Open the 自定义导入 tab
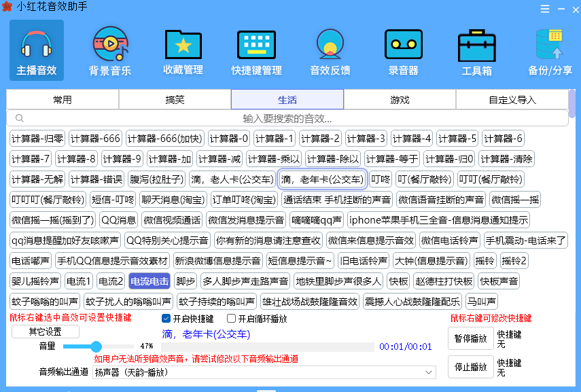The image size is (581, 392). (512, 100)
